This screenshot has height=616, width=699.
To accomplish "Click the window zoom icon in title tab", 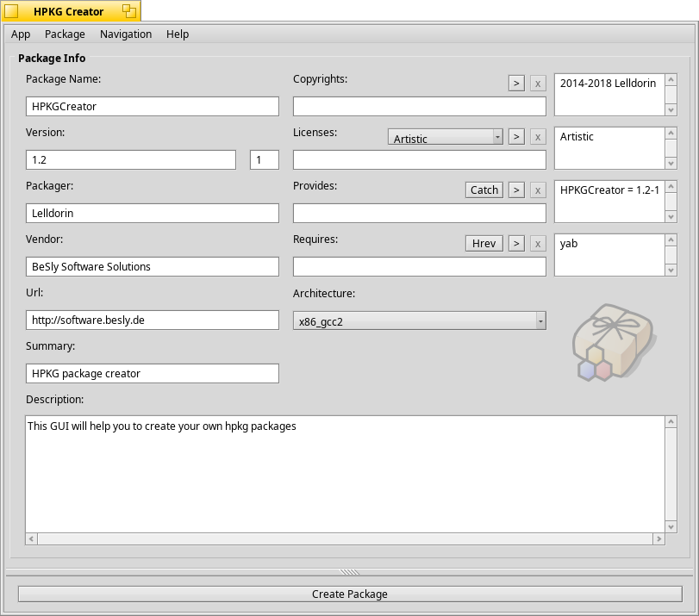I will (128, 11).
